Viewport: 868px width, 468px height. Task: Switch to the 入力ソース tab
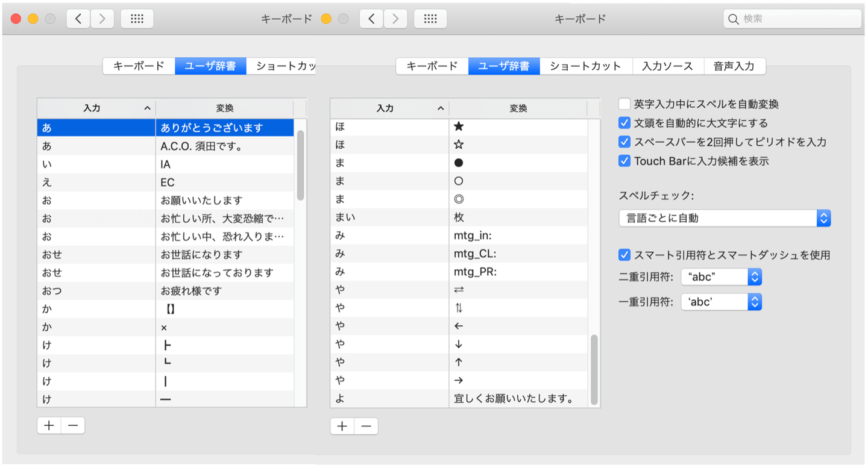coord(667,66)
